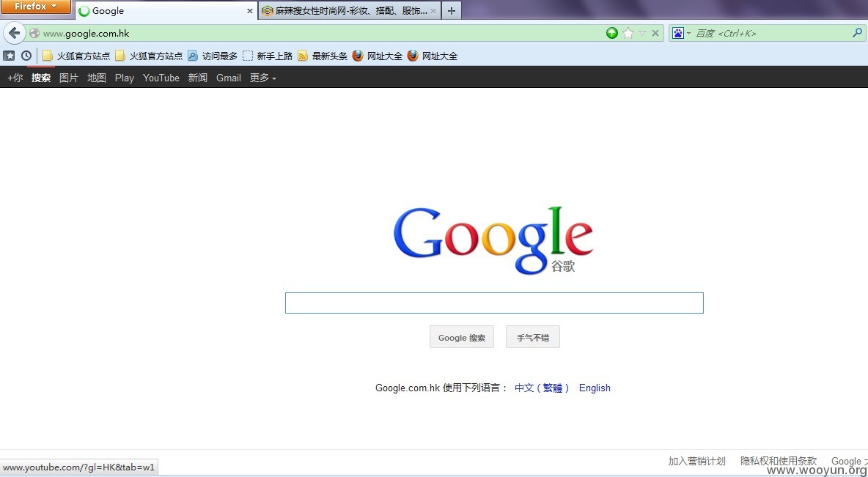868x477 pixels.
Task: Open the history clock icon
Action: coord(26,56)
